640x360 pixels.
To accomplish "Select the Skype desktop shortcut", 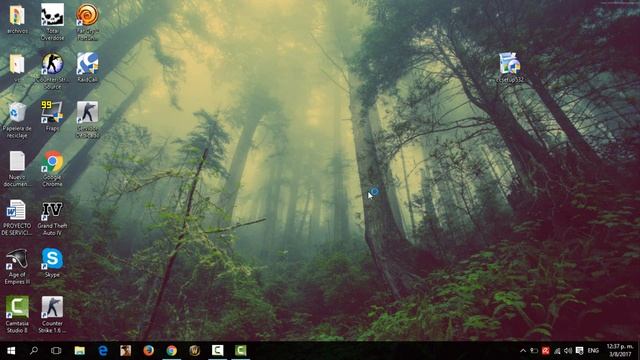I will tap(52, 262).
